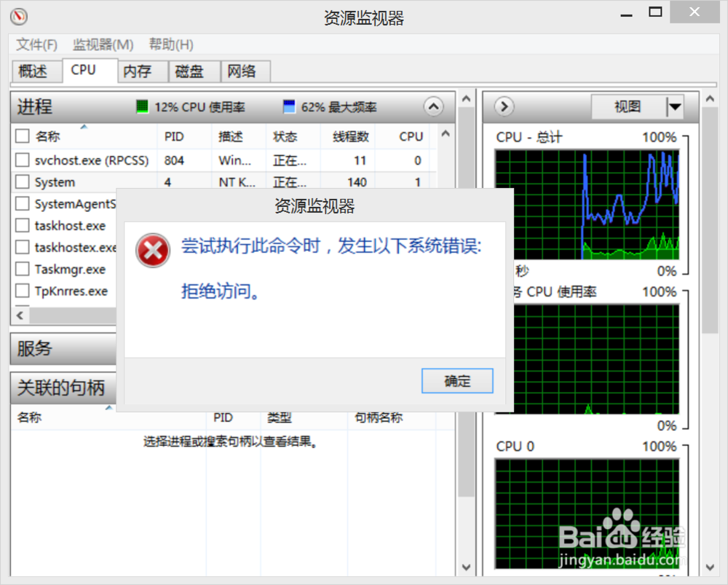The image size is (728, 585).
Task: Click the Resource Monitor app icon in title bar
Action: pos(19,17)
